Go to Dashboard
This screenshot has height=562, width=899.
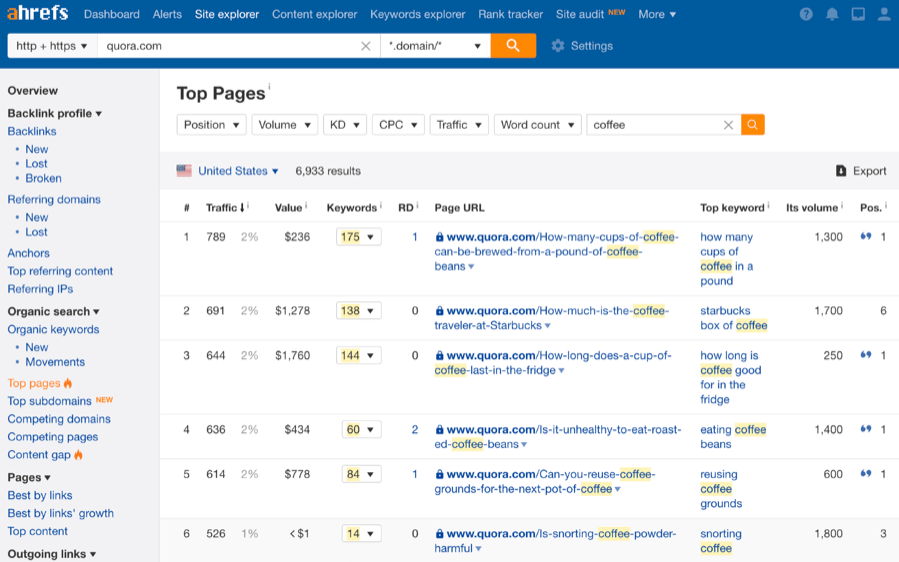click(x=111, y=14)
